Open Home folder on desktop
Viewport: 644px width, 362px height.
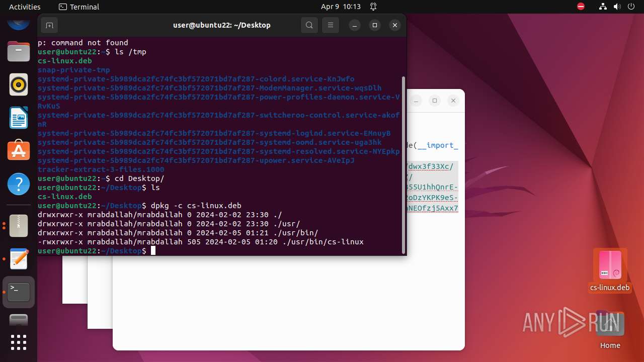coord(610,329)
